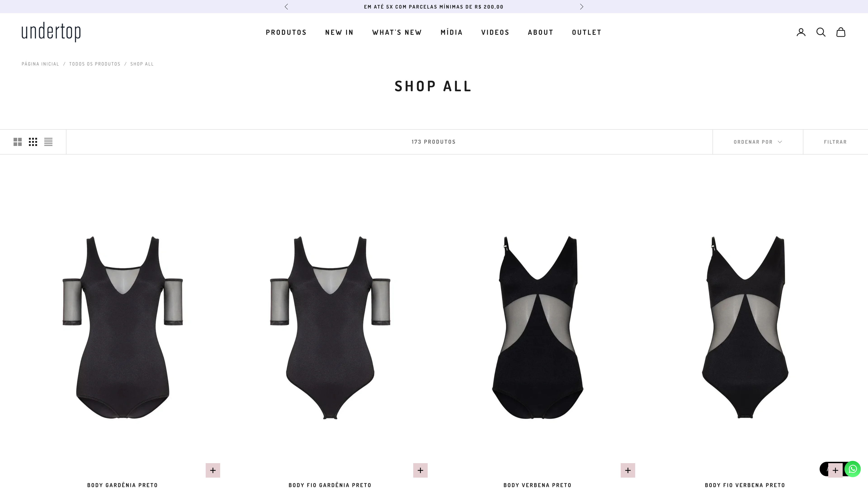This screenshot has width=868, height=488.
Task: Expand the Ordenar Por sort dropdown
Action: (757, 142)
